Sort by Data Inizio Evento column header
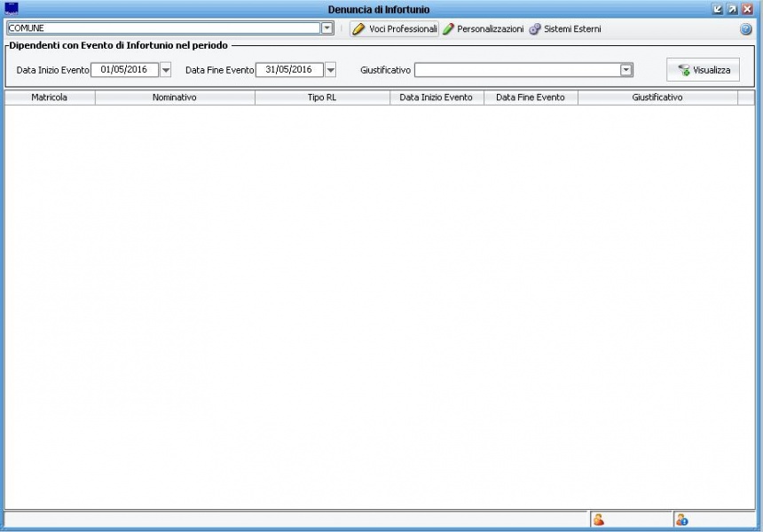This screenshot has width=763, height=532. click(437, 98)
